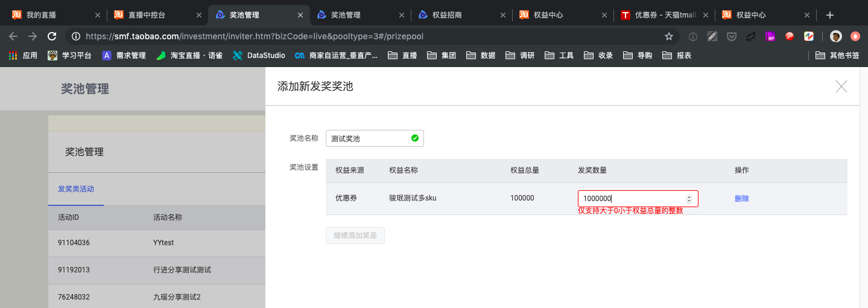Open the Chrome profile avatar icon
This screenshot has height=308, width=868.
tap(836, 36)
